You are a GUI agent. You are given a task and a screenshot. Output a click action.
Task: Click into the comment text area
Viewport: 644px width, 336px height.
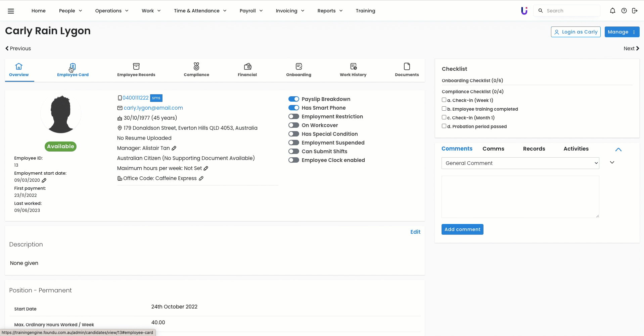[x=520, y=197]
